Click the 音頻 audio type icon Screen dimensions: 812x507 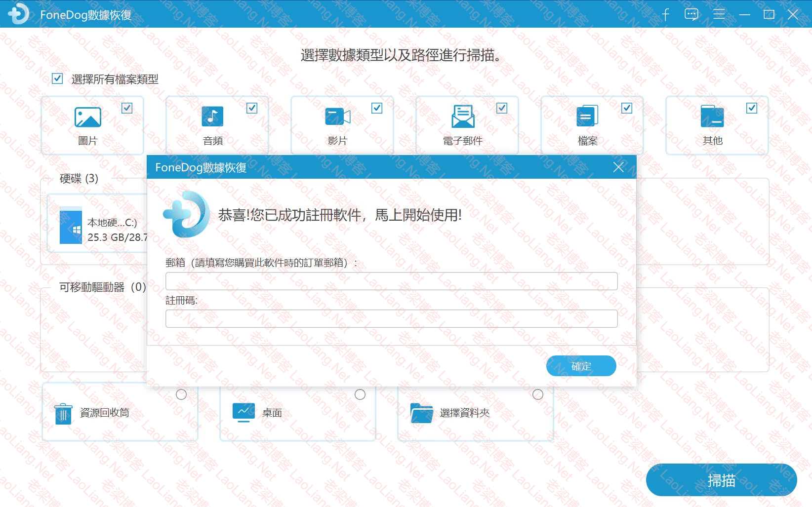[212, 117]
